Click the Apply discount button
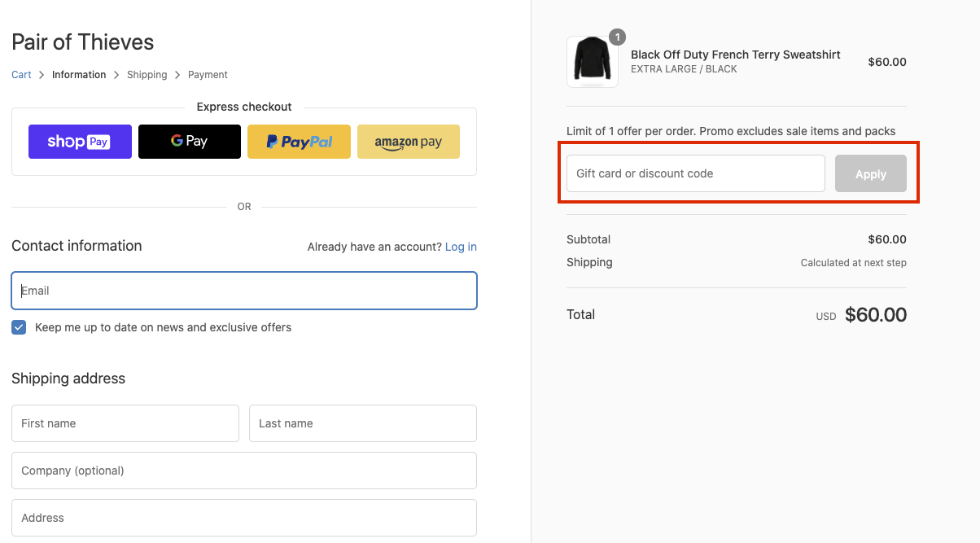 coord(871,173)
